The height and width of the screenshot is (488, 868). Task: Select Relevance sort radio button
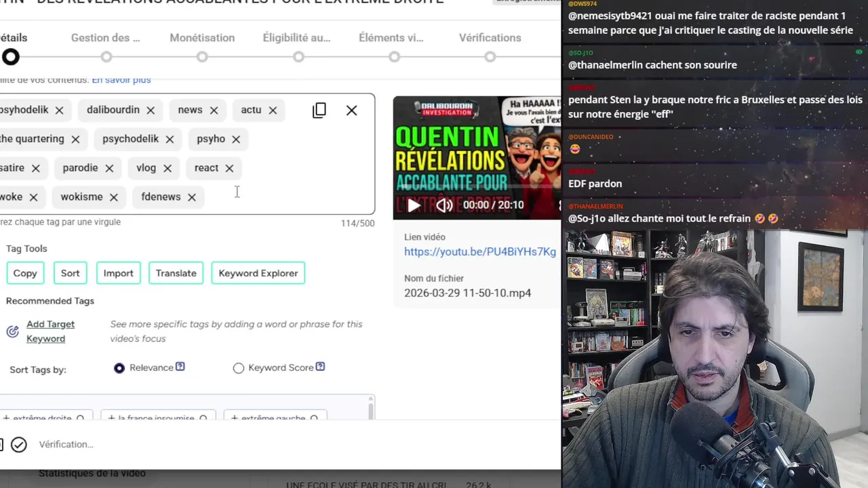coord(119,368)
